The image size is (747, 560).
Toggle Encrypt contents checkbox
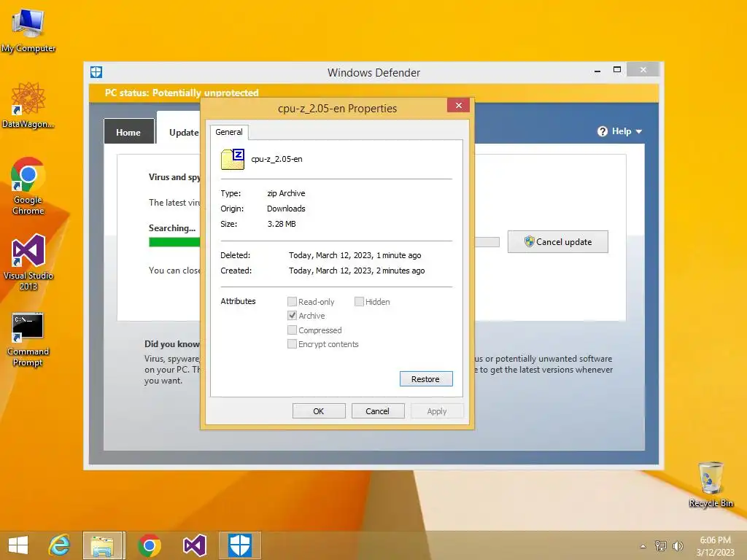tap(292, 344)
